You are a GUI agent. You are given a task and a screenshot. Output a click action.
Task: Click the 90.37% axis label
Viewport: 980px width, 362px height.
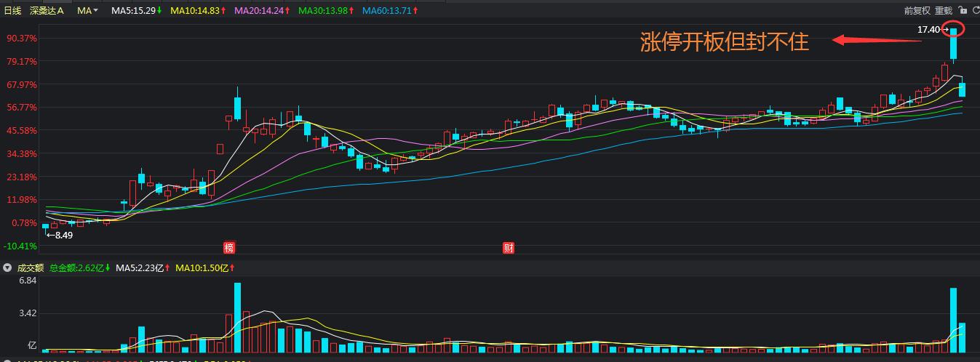(x=22, y=39)
